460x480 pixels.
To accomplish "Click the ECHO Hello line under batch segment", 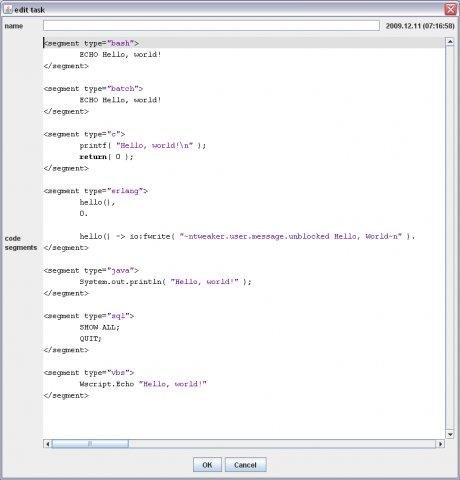I will click(120, 100).
